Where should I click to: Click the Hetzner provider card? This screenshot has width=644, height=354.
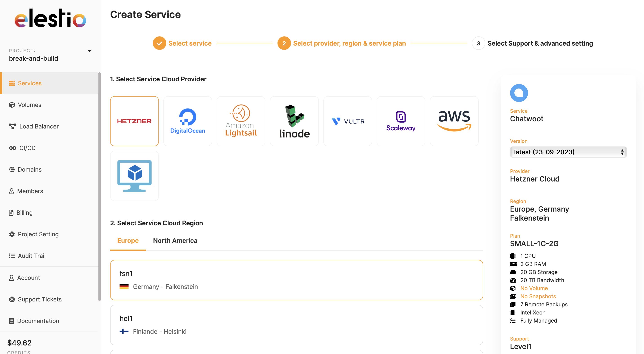(x=134, y=121)
